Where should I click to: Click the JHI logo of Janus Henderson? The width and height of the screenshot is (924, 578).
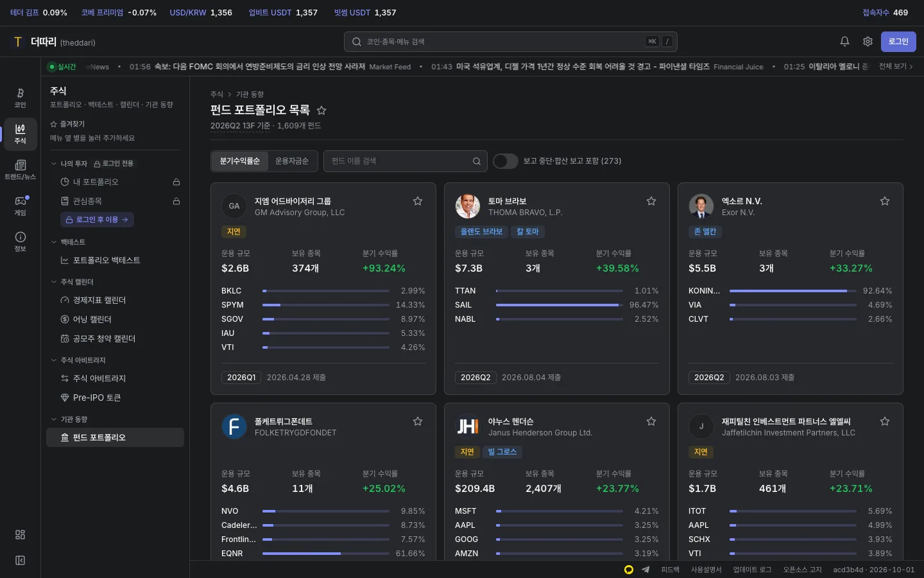468,426
